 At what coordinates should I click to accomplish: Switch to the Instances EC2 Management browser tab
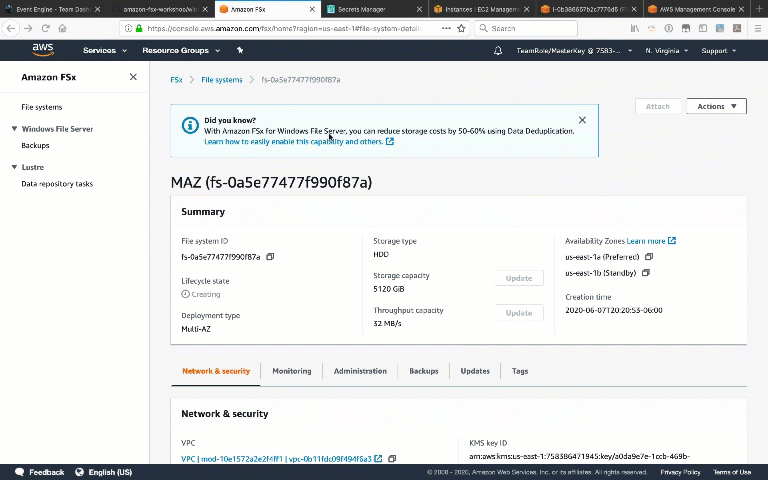coord(482,9)
